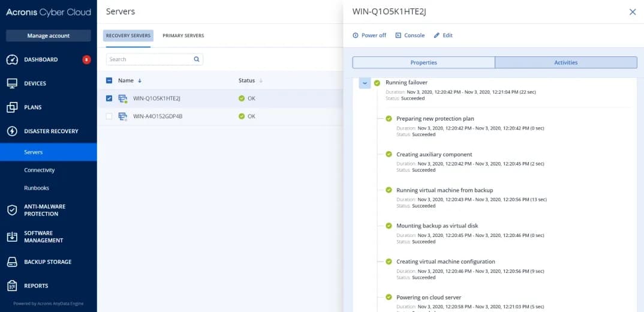Image resolution: width=644 pixels, height=312 pixels.
Task: Click the Manage account button
Action: [49, 36]
